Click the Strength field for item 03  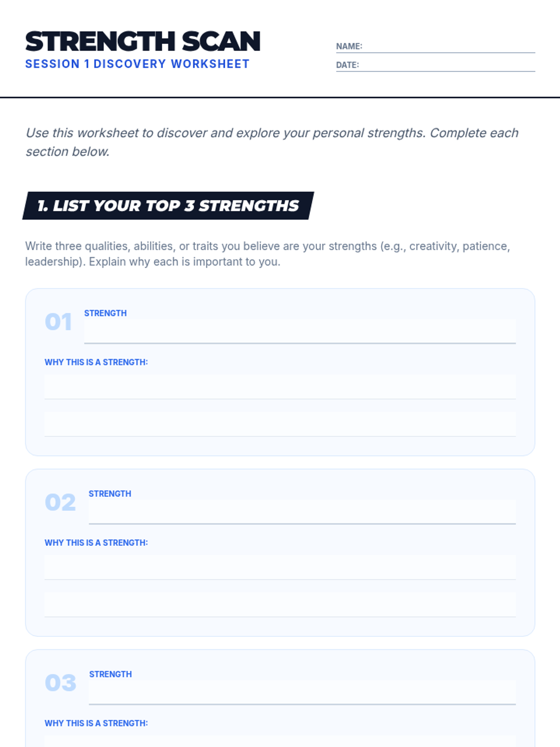302,693
